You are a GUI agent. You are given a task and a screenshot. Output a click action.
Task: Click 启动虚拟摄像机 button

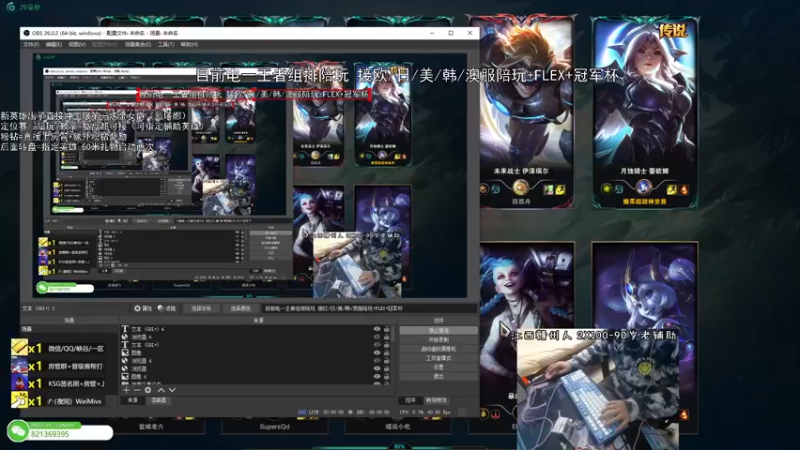439,349
